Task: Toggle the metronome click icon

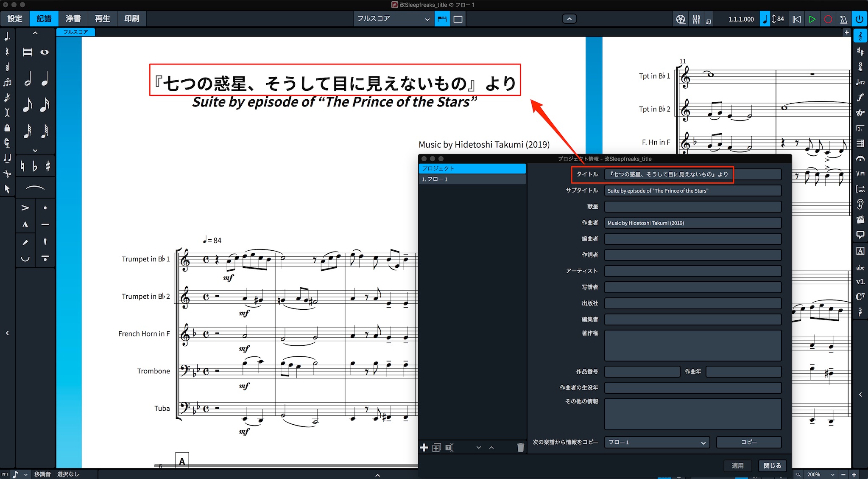Action: pos(843,19)
